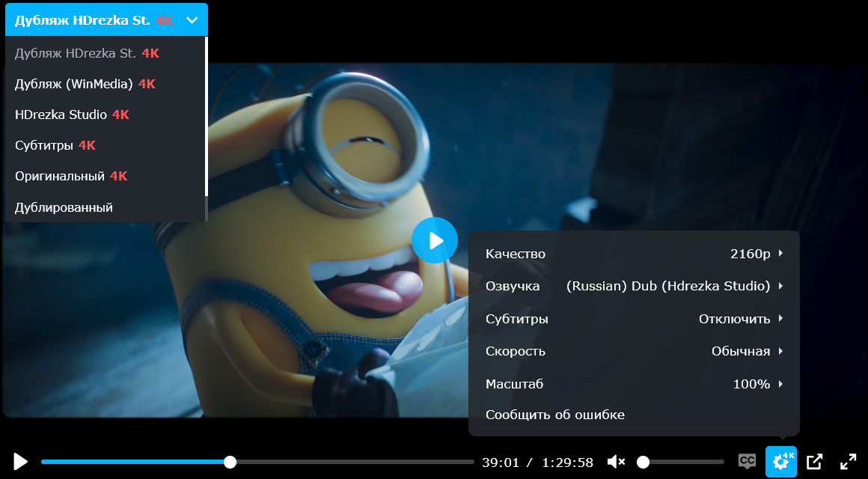This screenshot has height=479, width=868.
Task: Click the 1:29:58 total duration text
Action: pyautogui.click(x=567, y=462)
